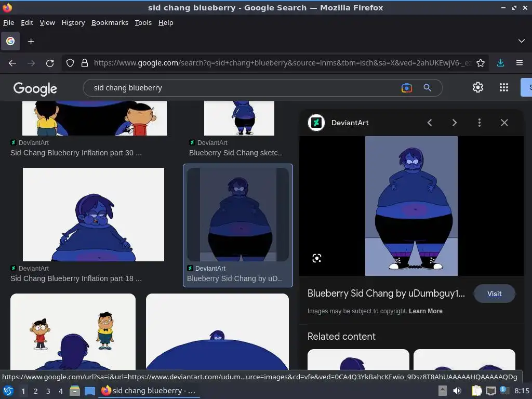
Task: Select the Google search tab
Action: click(x=10, y=42)
